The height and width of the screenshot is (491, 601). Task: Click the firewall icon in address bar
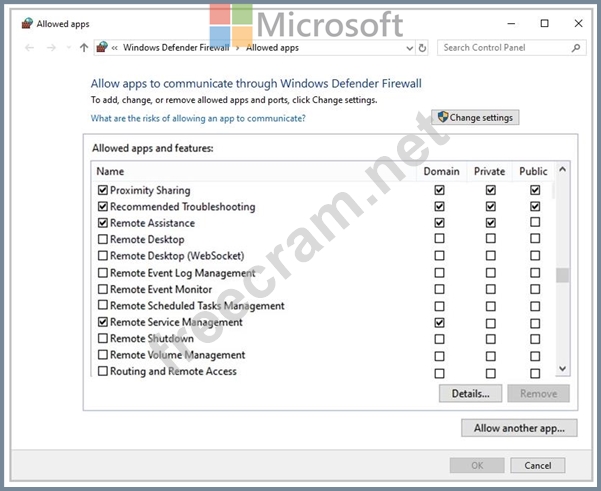(x=102, y=47)
